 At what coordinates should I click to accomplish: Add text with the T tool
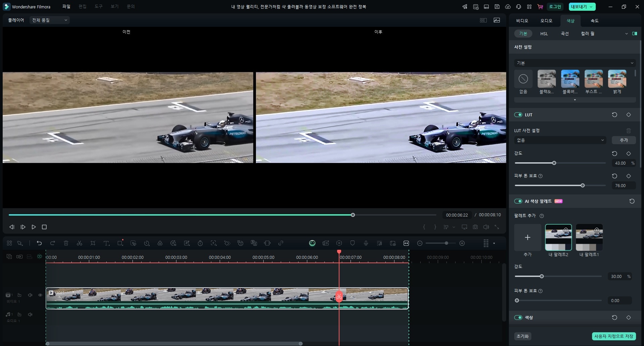click(x=106, y=243)
